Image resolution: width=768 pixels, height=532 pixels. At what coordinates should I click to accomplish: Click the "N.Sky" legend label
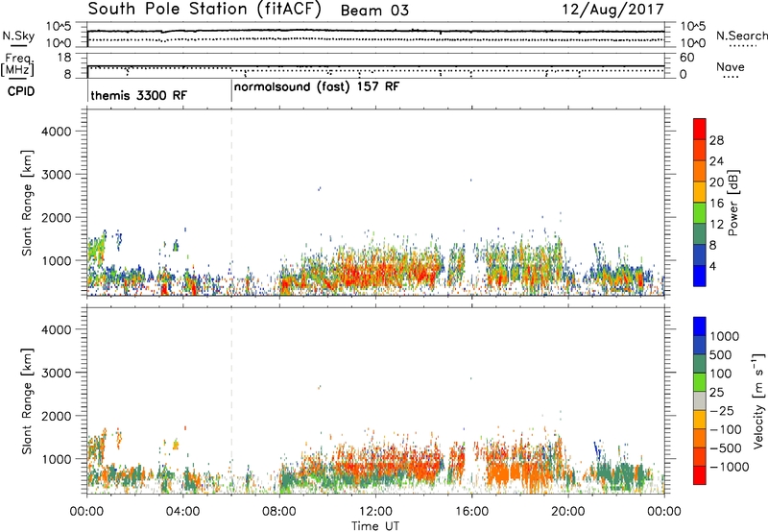click(x=18, y=36)
